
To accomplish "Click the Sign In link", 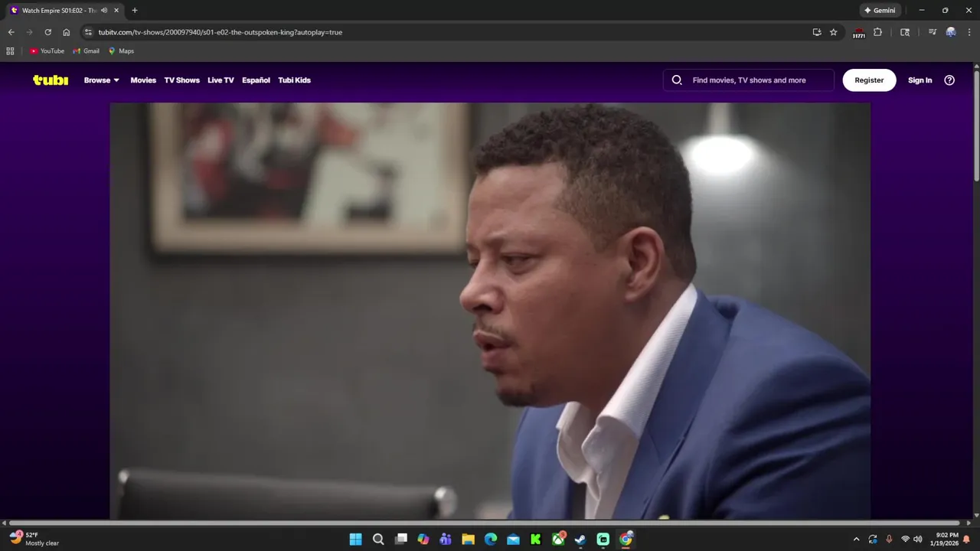I will (920, 80).
